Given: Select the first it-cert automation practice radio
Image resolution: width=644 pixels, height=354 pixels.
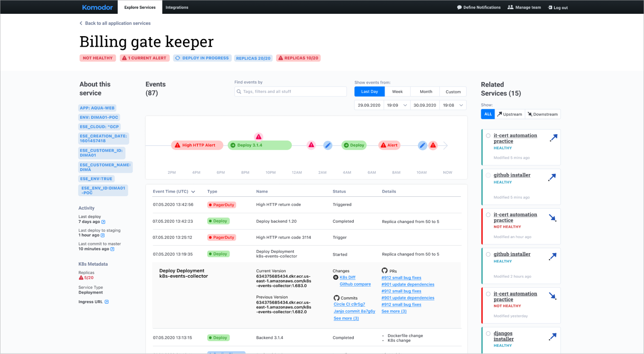Looking at the screenshot, I should (x=488, y=136).
